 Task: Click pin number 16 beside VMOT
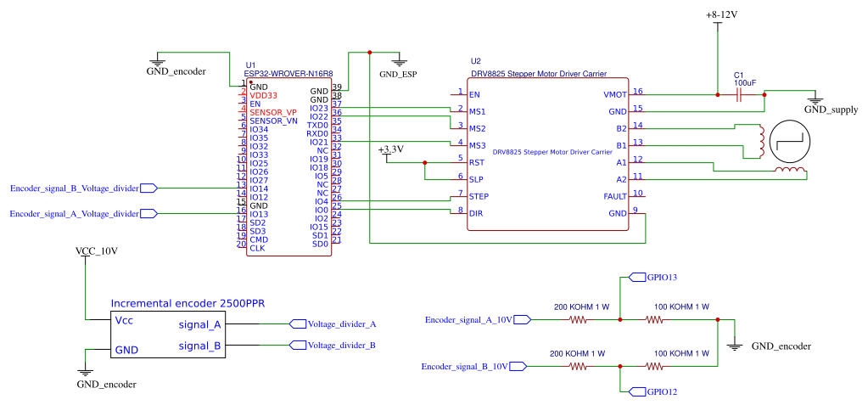tap(638, 92)
